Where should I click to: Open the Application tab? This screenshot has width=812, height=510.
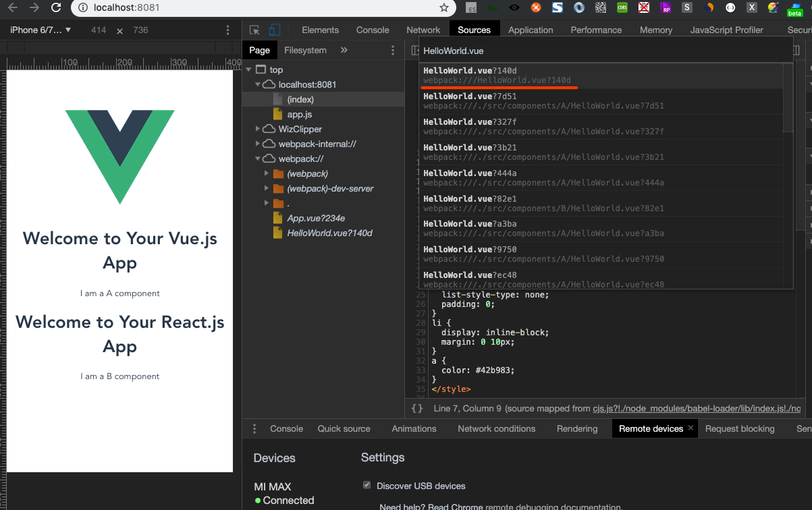click(x=531, y=30)
